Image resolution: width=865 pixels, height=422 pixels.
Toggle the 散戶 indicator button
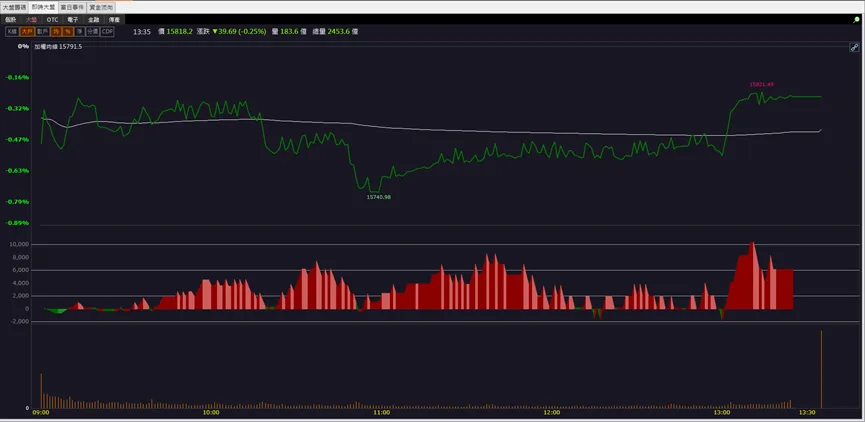[x=42, y=31]
